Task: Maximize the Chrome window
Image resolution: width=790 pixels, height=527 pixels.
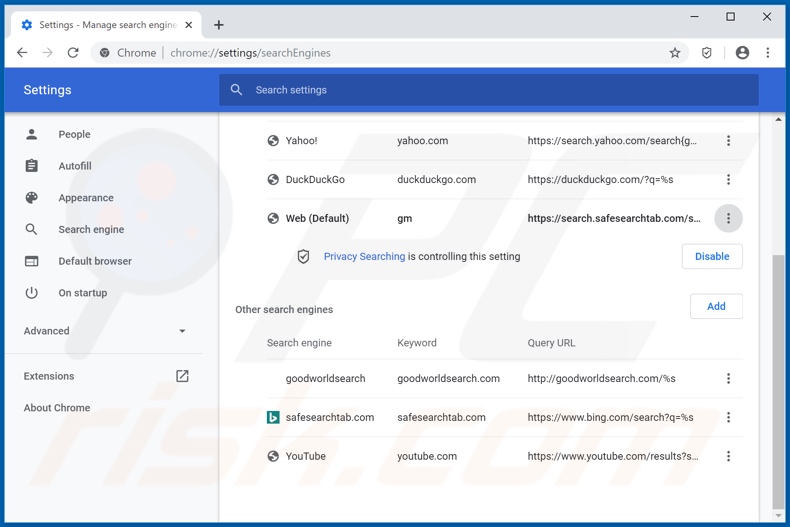Action: [x=731, y=17]
